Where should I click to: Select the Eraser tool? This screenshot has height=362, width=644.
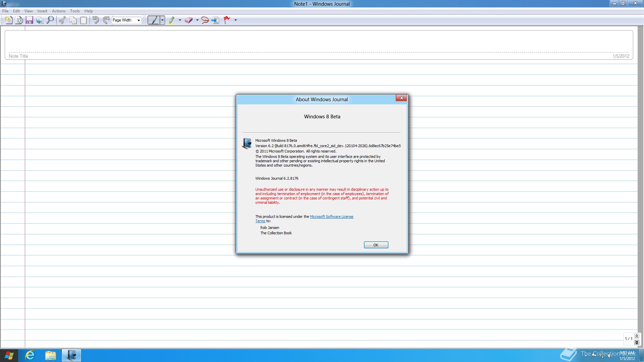pyautogui.click(x=189, y=20)
